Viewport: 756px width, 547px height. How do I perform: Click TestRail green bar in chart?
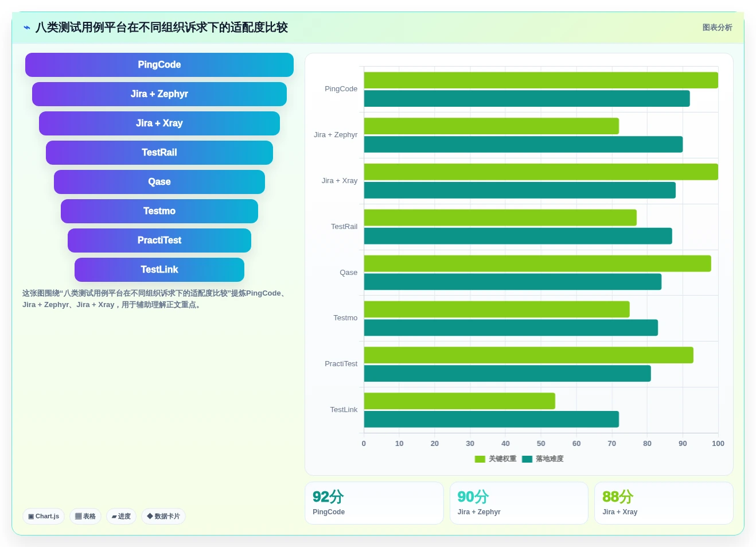click(500, 218)
